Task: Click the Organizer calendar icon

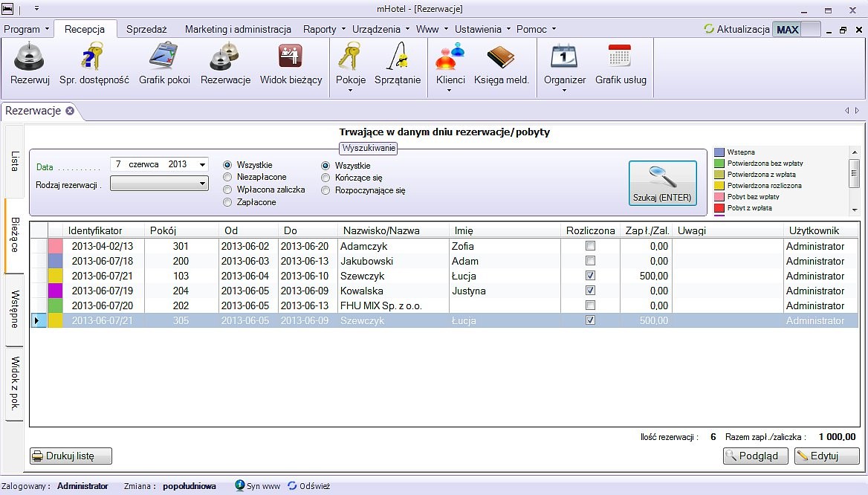Action: click(564, 57)
